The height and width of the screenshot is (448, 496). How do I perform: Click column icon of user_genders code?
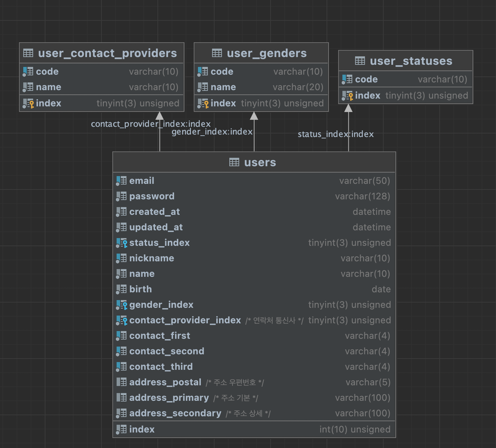[x=203, y=71]
